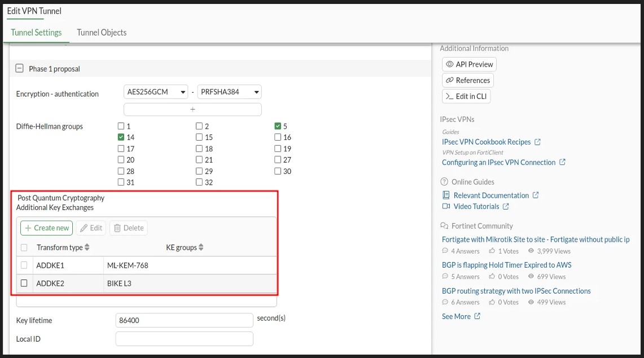Open the PRFSHA384 authentication dropdown
The height and width of the screenshot is (358, 644).
point(229,92)
